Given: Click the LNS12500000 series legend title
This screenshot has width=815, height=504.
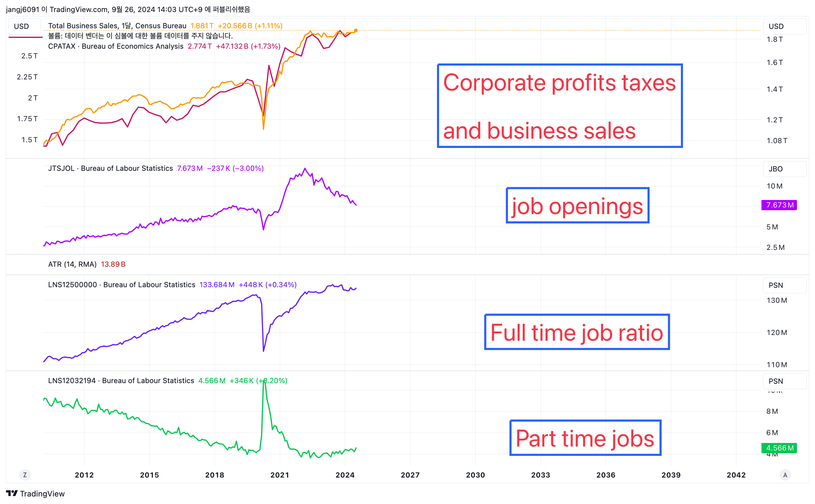Looking at the screenshot, I should click(121, 285).
